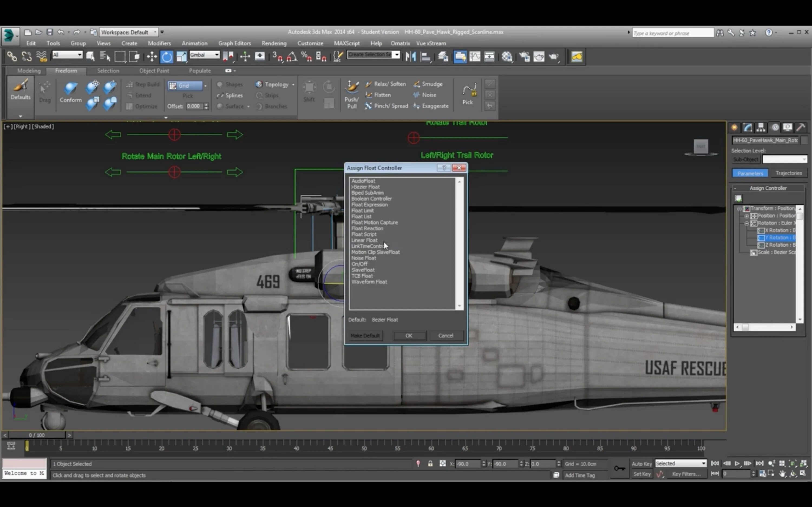812x507 pixels.
Task: Activate the Select and Rotate tool
Action: coord(167,56)
